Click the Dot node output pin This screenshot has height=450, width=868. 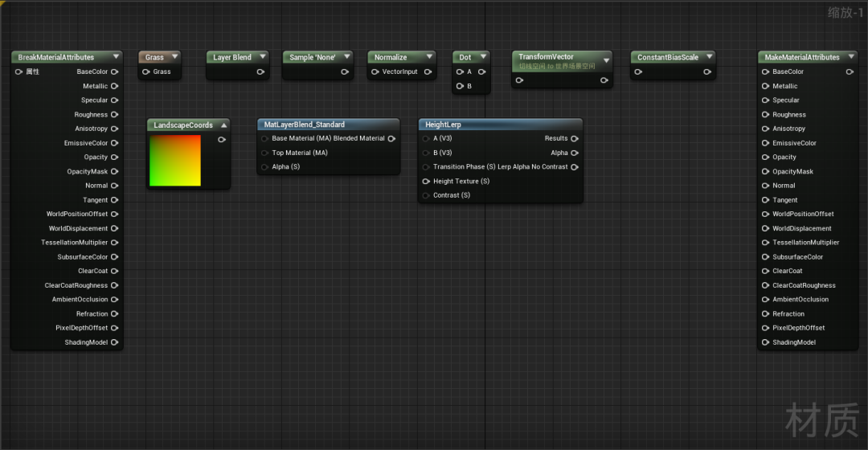pyautogui.click(x=481, y=72)
